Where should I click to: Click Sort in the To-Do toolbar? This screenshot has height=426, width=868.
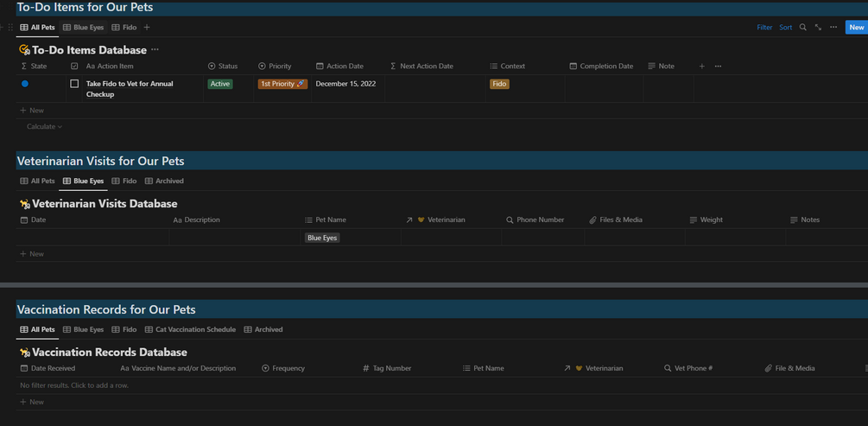click(x=785, y=27)
